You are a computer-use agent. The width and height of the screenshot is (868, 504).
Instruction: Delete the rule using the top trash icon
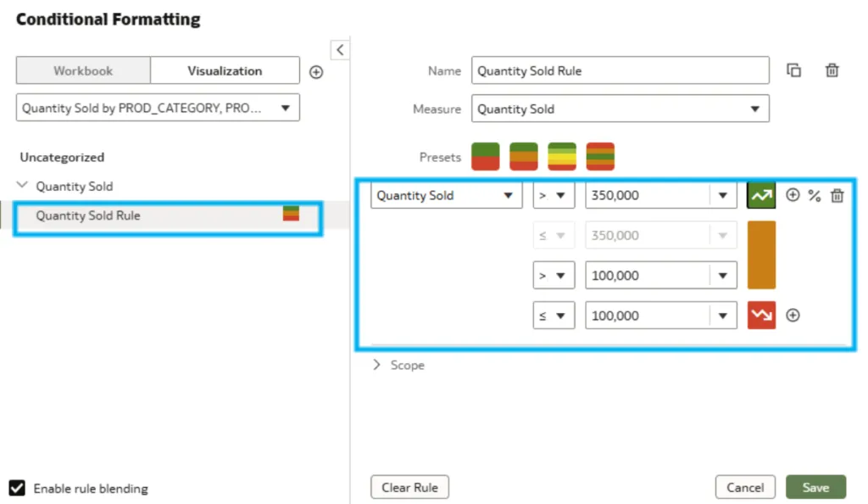832,71
